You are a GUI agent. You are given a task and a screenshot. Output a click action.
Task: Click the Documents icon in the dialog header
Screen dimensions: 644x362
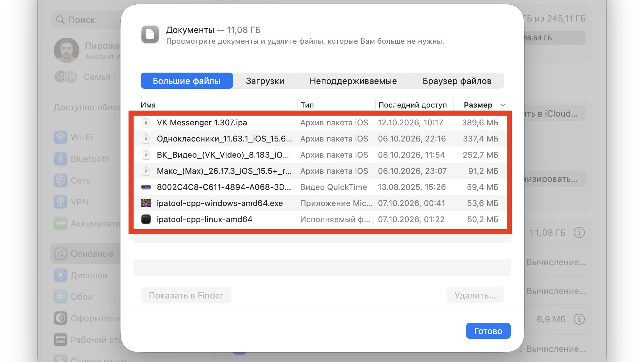click(x=150, y=34)
